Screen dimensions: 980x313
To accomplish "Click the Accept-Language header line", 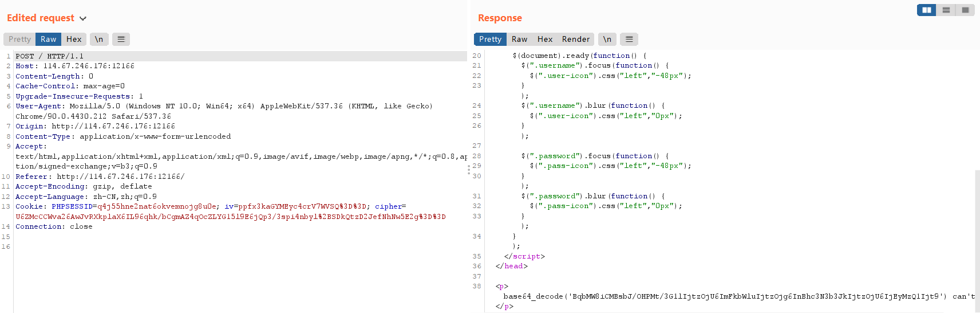I will pos(86,197).
